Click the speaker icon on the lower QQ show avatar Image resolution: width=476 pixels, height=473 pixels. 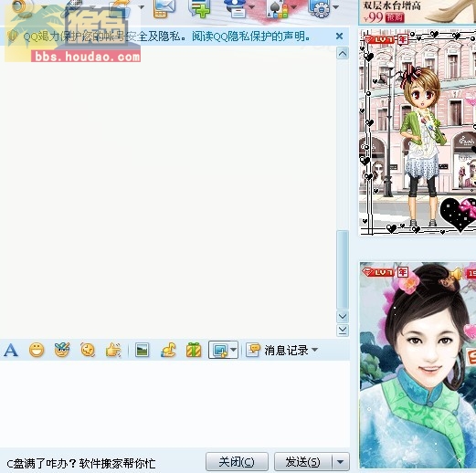tap(456, 273)
